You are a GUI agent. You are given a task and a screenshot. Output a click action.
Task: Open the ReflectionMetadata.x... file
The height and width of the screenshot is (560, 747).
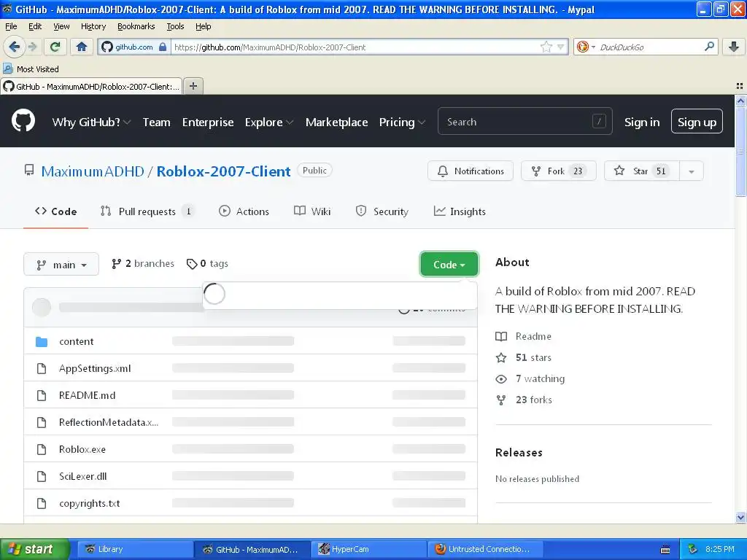109,422
